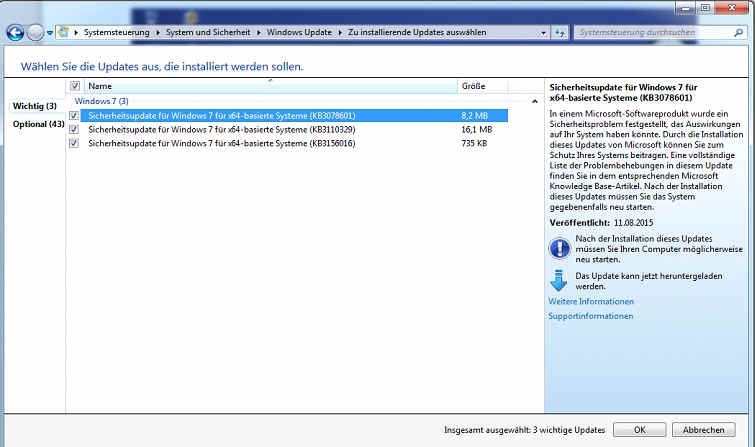Click the restart notice exclamation icon
This screenshot has height=447, width=755.
pos(559,249)
